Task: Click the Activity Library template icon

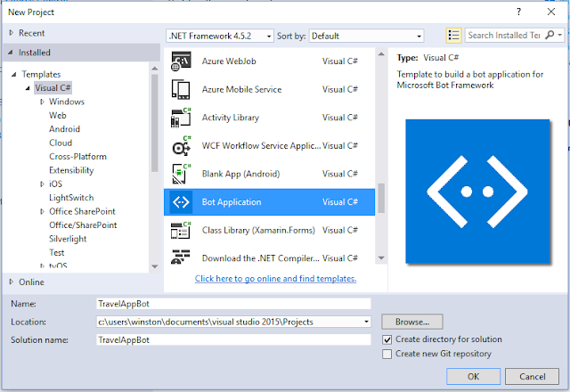Action: pyautogui.click(x=181, y=118)
